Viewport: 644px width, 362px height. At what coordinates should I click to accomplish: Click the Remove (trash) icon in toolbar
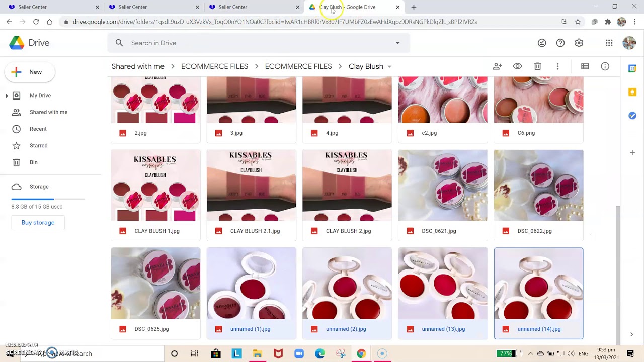(x=537, y=66)
